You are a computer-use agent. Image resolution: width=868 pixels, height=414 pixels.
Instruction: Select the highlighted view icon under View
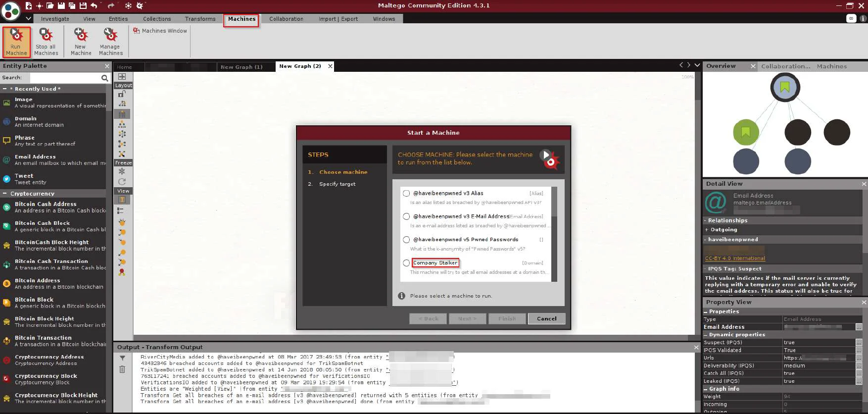coord(122,200)
